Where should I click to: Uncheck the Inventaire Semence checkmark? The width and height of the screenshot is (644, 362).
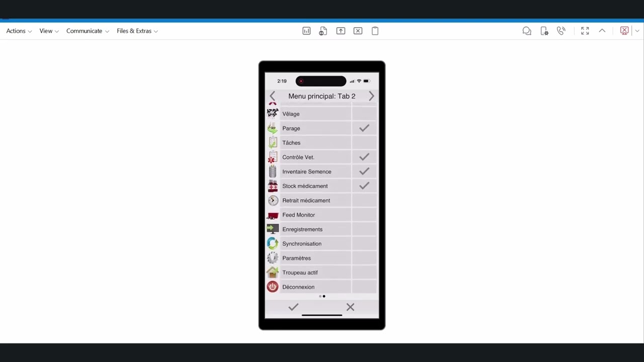(x=364, y=171)
